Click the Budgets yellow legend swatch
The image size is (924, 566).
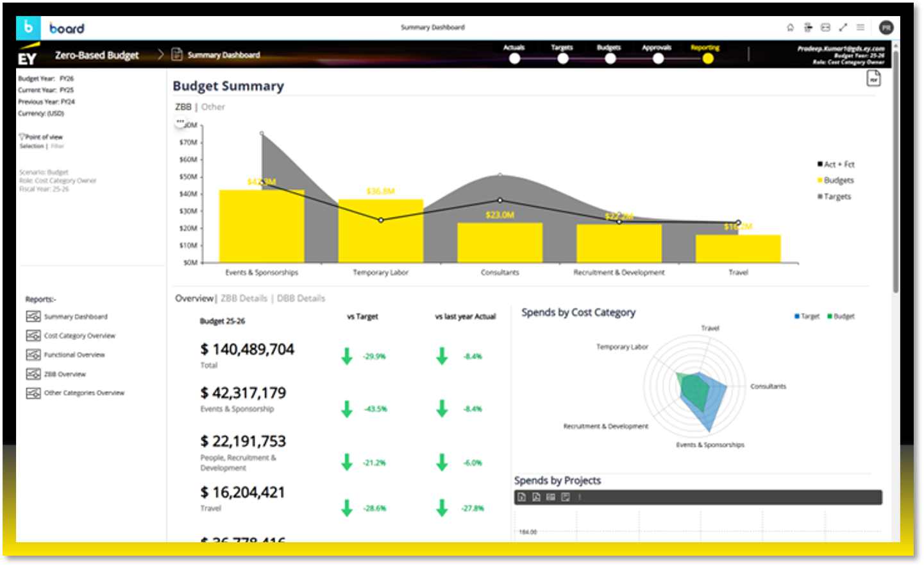(820, 180)
